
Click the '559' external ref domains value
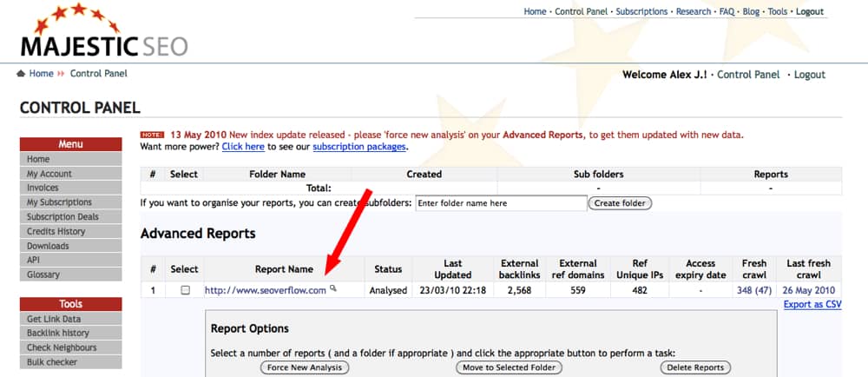tap(578, 290)
